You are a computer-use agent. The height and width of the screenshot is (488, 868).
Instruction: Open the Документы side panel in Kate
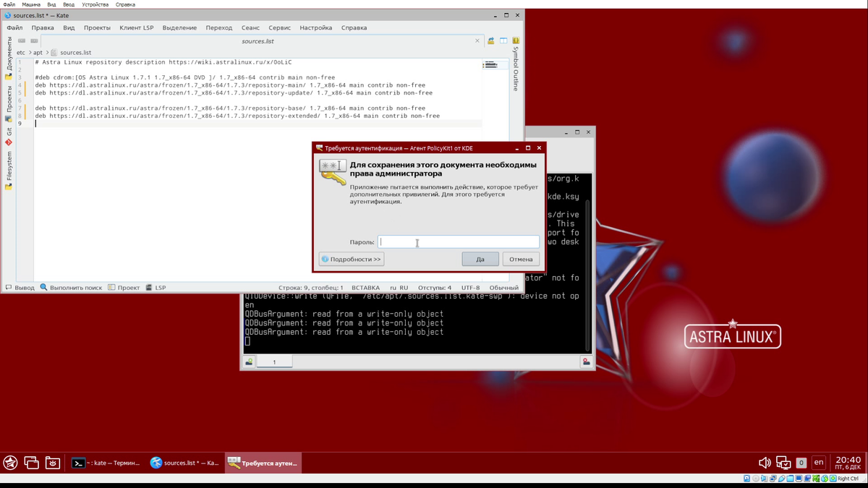9,59
